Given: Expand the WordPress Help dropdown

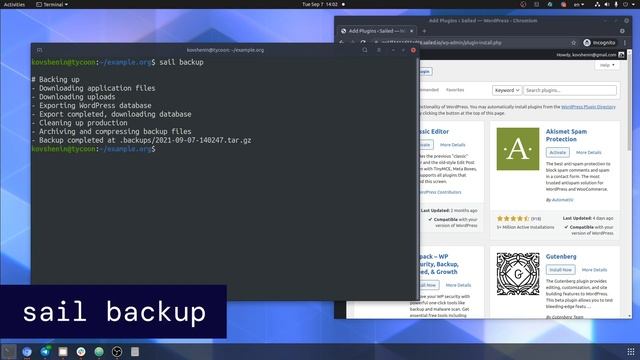Looking at the screenshot, I should pyautogui.click(x=607, y=65).
